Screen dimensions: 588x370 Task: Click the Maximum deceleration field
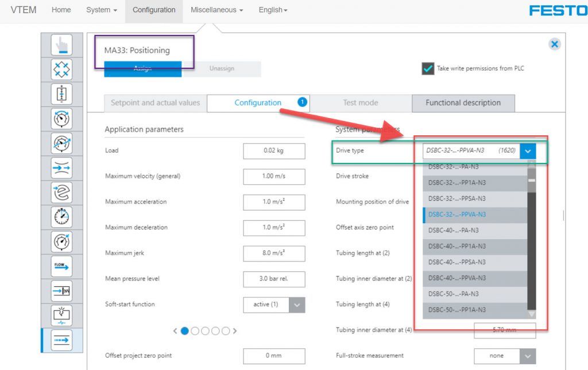[x=274, y=228]
